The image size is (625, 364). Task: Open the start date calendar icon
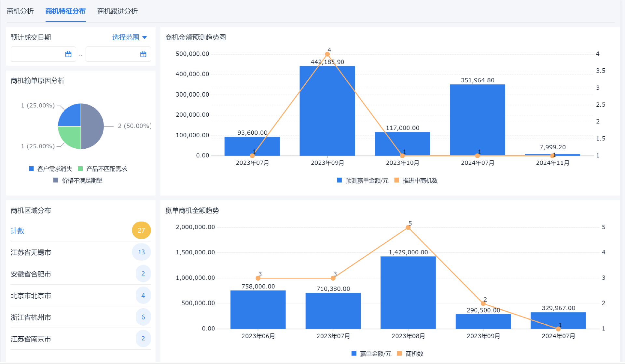(68, 54)
